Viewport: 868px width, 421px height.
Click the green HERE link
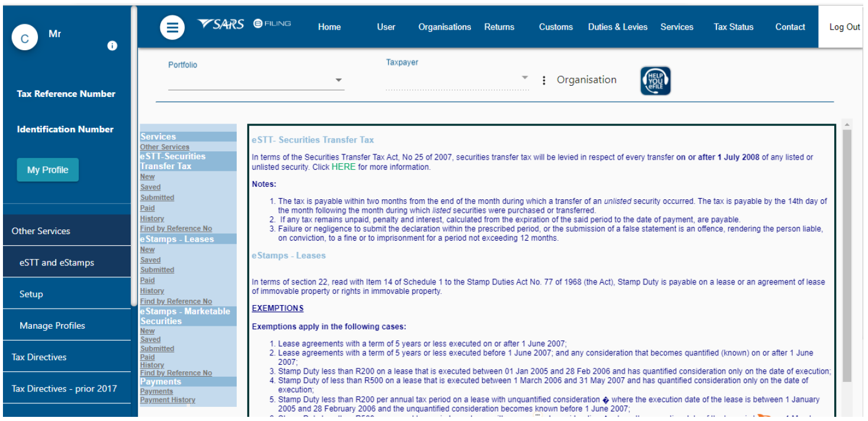(x=344, y=167)
